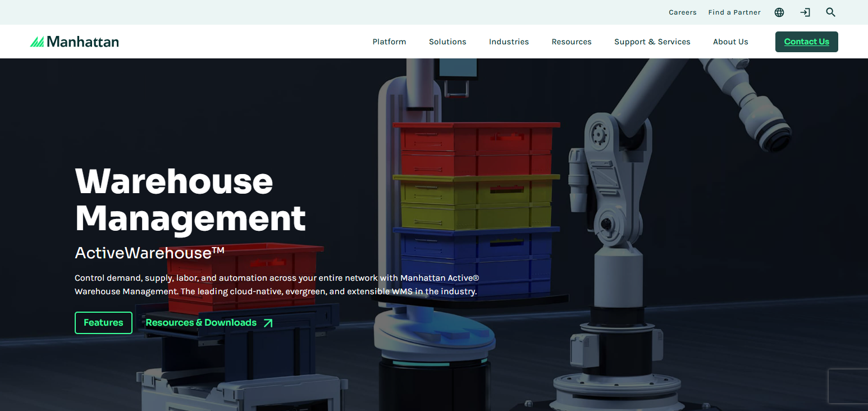The image size is (868, 411).
Task: Click the reCAPTCHA badge
Action: (x=848, y=386)
